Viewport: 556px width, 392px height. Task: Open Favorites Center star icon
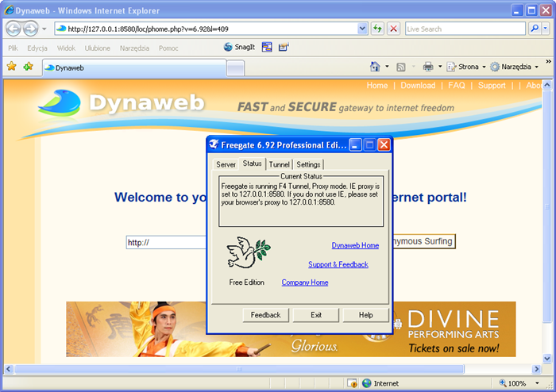click(12, 66)
